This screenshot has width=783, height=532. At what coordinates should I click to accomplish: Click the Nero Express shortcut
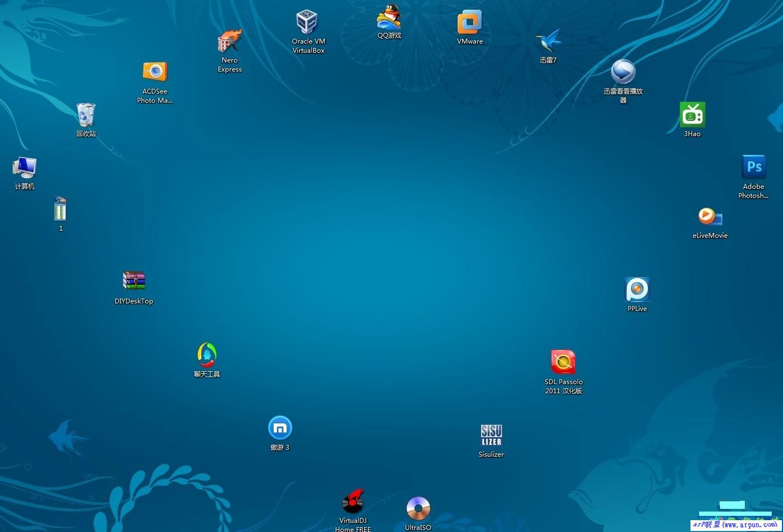(x=230, y=41)
